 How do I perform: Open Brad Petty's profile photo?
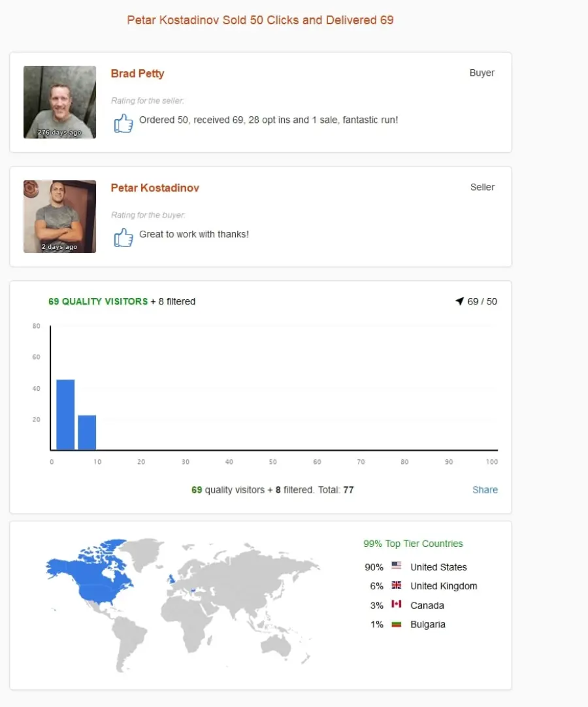(59, 103)
